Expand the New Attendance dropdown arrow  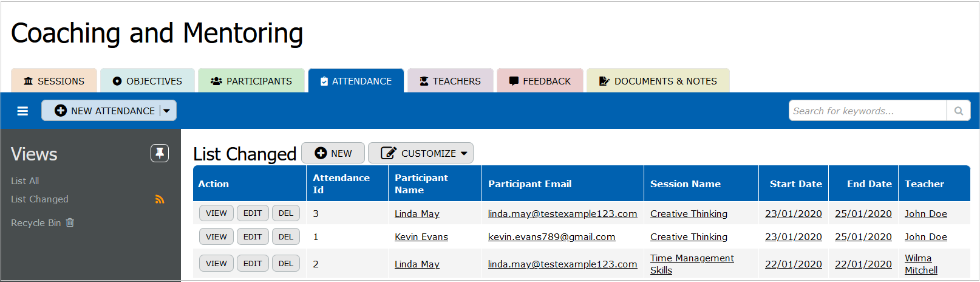167,111
